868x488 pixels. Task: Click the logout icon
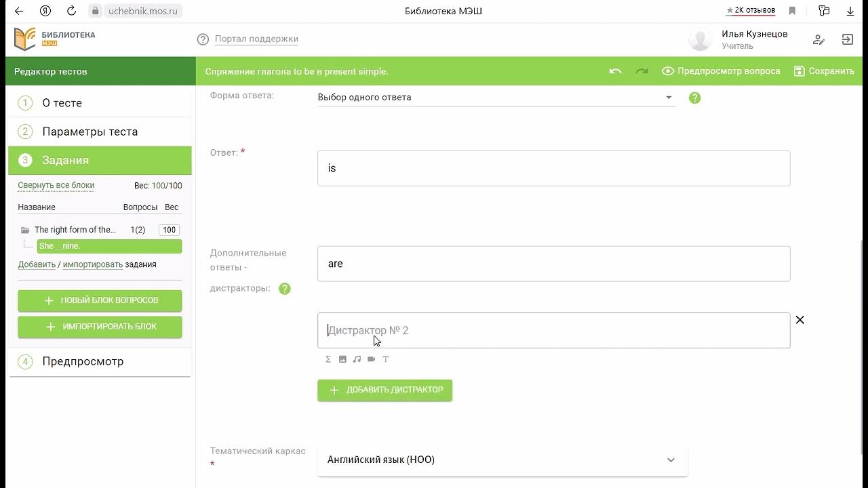click(x=848, y=39)
